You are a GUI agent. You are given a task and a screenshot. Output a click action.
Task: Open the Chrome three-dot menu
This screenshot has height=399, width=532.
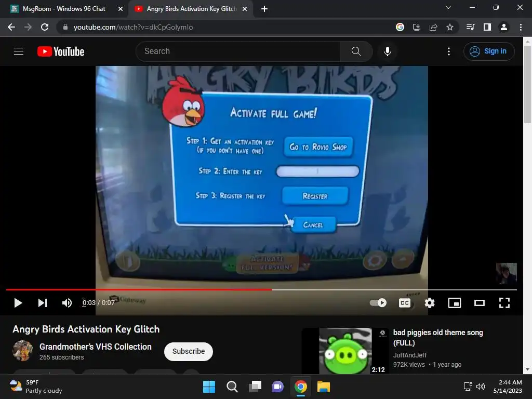click(521, 27)
